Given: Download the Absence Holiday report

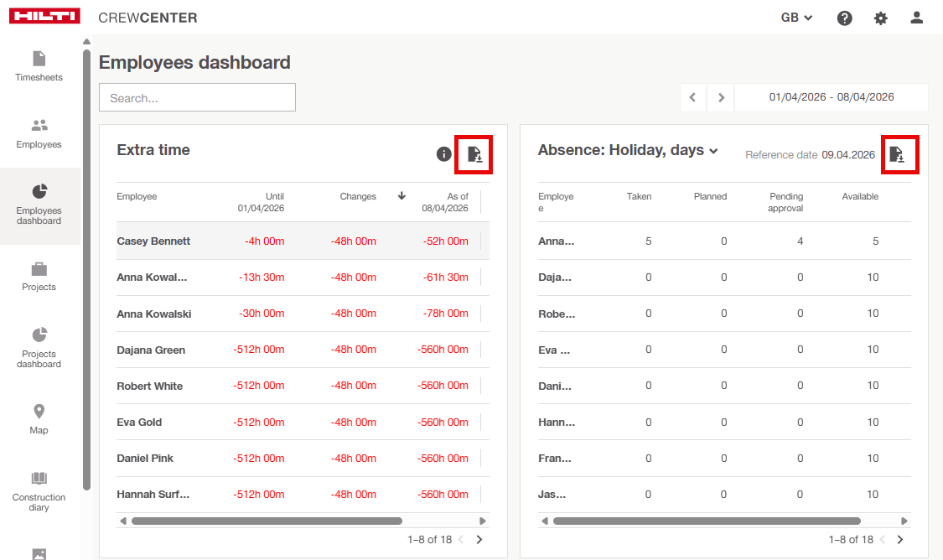Looking at the screenshot, I should pyautogui.click(x=896, y=154).
